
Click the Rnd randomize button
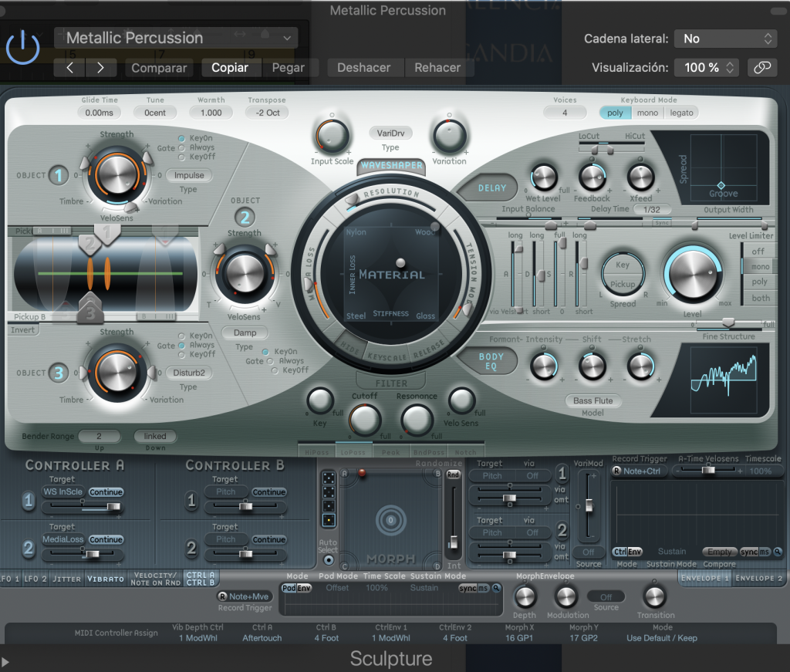[x=453, y=474]
